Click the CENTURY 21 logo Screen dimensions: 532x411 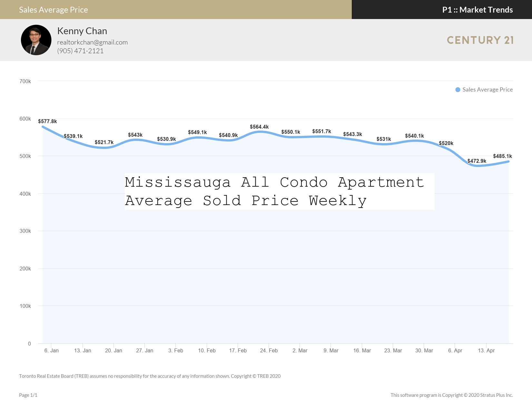[480, 40]
